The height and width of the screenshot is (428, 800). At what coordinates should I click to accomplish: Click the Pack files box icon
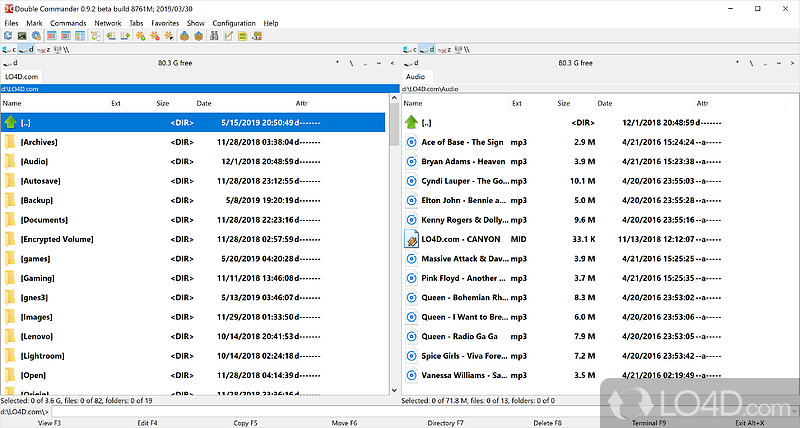(x=184, y=35)
